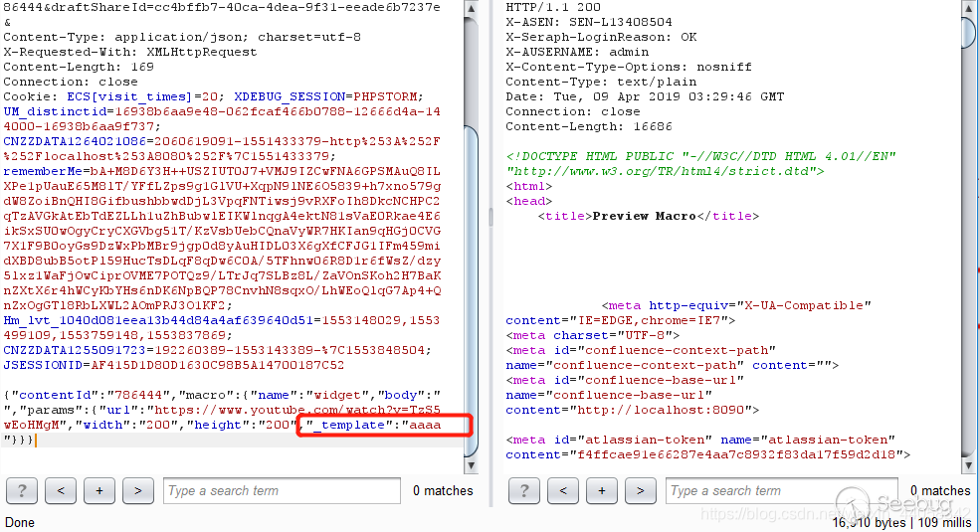
Task: Click request pane scrollbar up arrow
Action: (472, 9)
